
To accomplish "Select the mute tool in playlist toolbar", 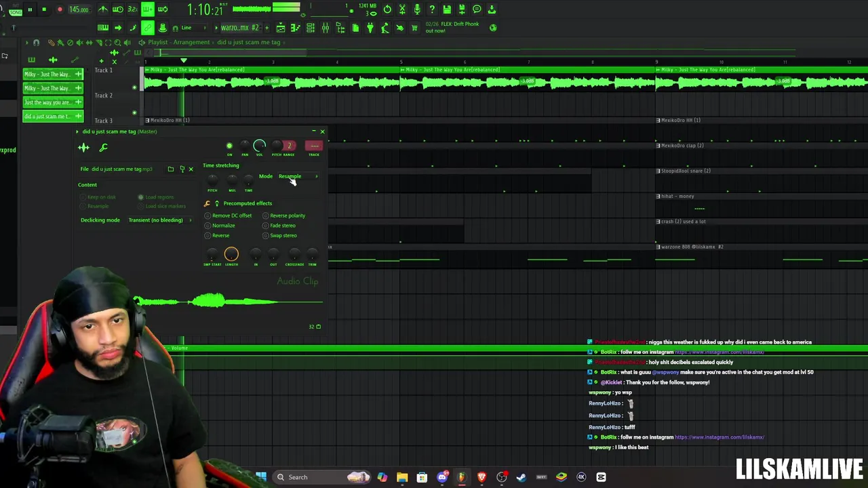I will (80, 42).
